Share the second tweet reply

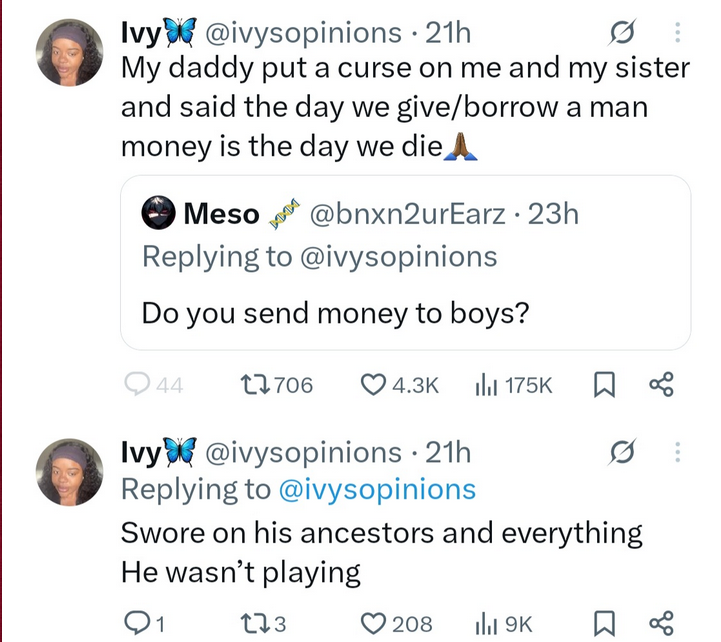(x=662, y=624)
